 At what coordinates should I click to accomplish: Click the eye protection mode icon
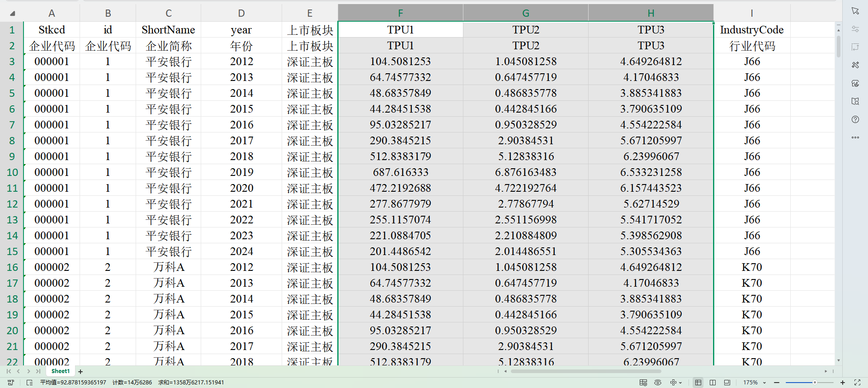point(658,383)
